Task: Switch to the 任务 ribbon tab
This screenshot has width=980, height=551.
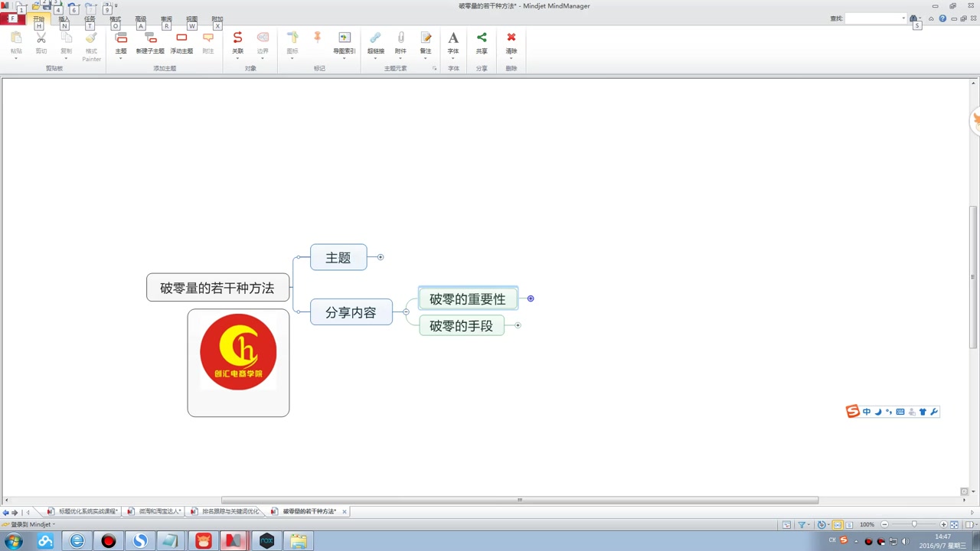Action: [x=90, y=19]
